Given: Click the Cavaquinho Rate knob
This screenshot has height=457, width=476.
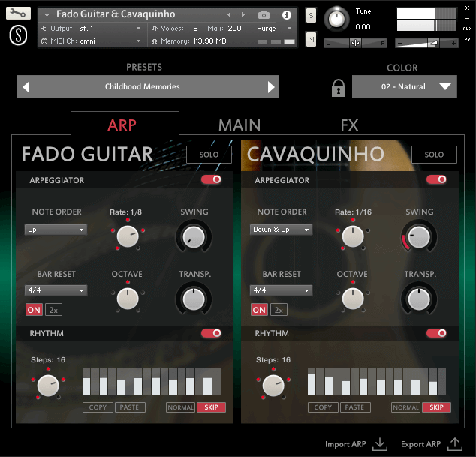Looking at the screenshot, I should coord(353,236).
